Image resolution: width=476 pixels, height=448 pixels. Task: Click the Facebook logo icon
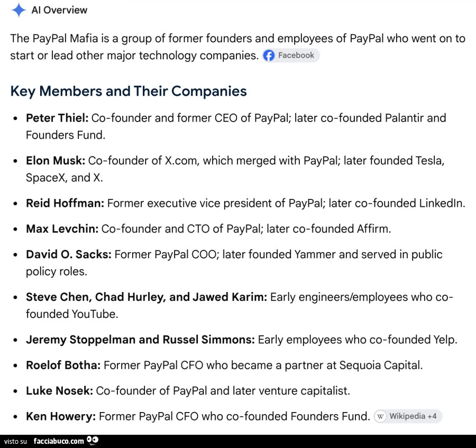click(x=269, y=56)
